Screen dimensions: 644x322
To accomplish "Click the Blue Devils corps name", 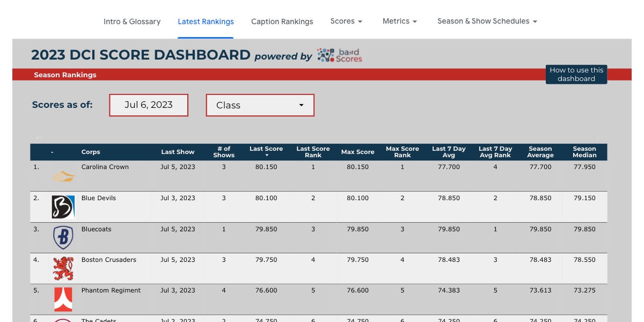I will 99,198.
